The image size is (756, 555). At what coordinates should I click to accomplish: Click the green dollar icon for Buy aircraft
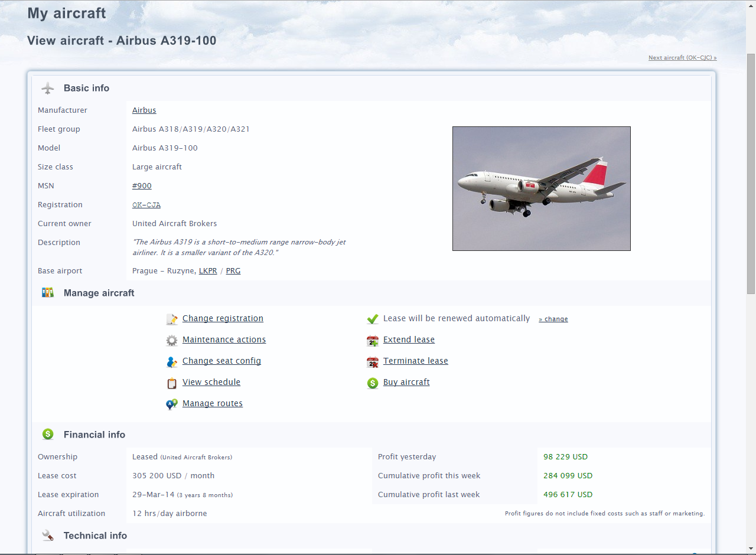point(373,383)
